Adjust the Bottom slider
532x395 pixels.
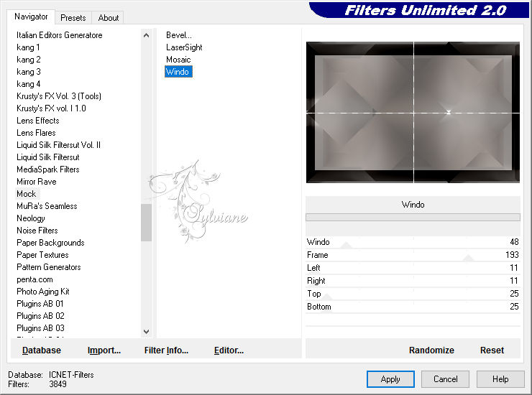click(x=413, y=307)
